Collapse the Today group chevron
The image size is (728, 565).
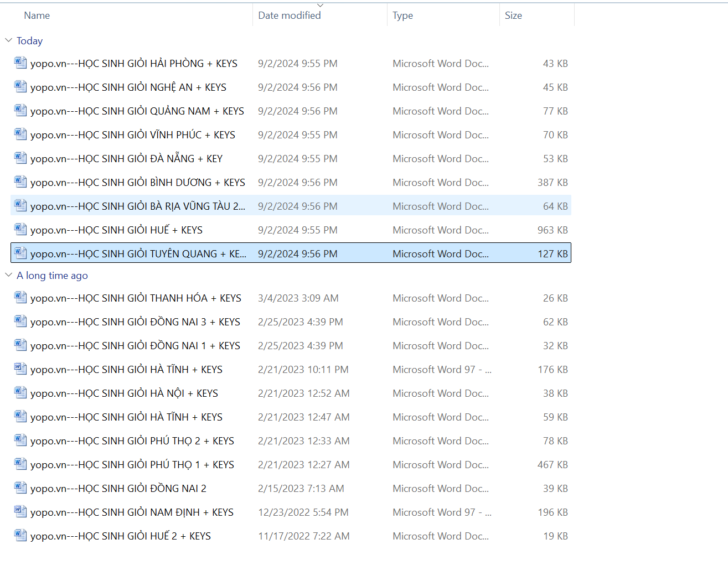click(x=8, y=40)
